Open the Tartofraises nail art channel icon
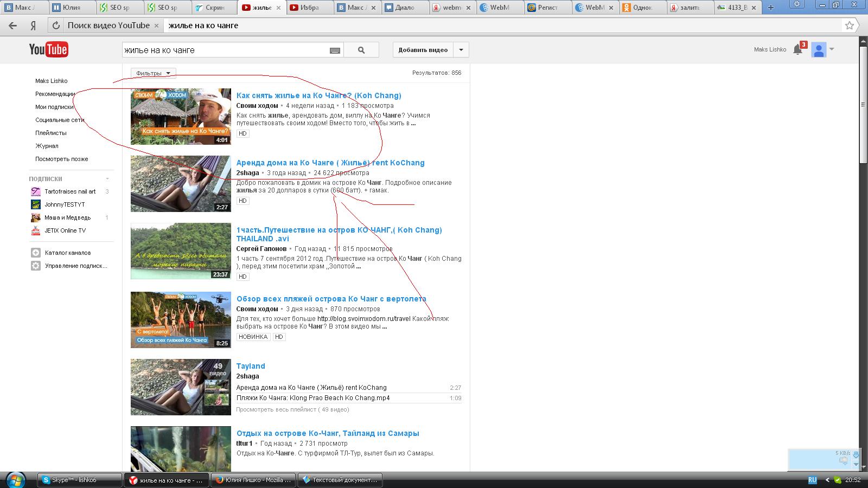 [x=35, y=191]
